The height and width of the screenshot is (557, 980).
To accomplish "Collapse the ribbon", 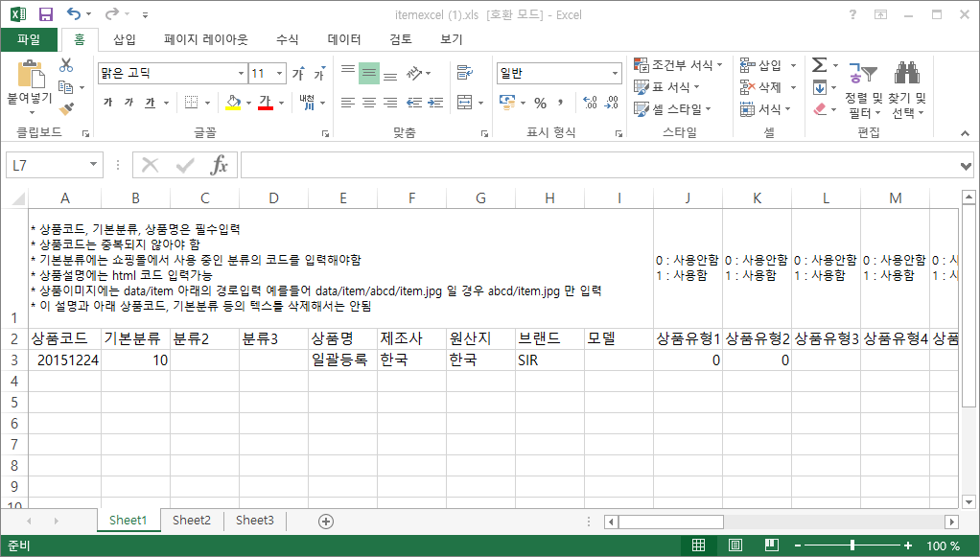I will [x=965, y=133].
